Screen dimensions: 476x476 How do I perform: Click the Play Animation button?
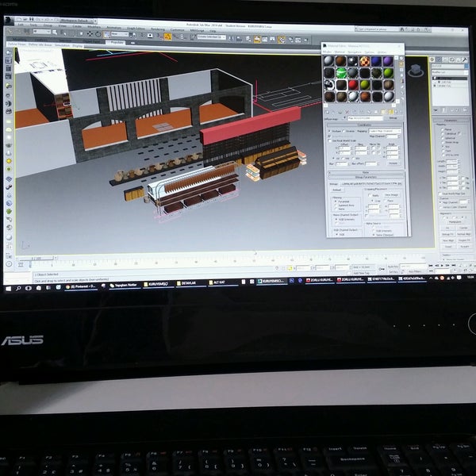(x=441, y=265)
